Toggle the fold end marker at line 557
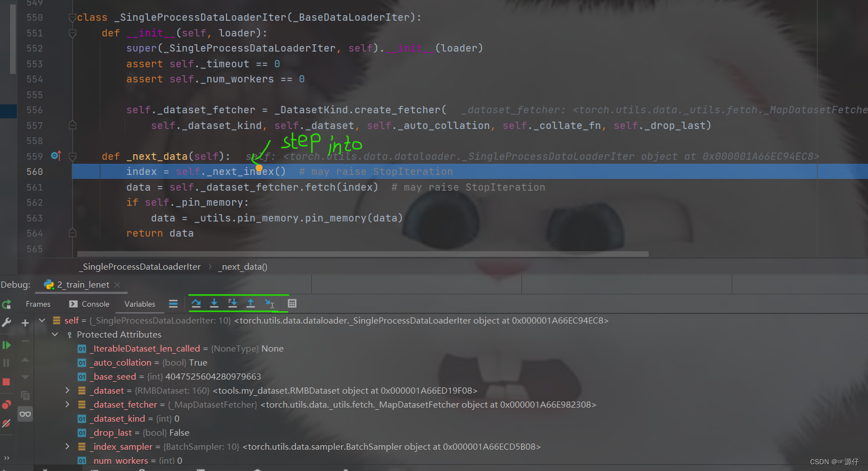868x471 pixels. [x=72, y=126]
